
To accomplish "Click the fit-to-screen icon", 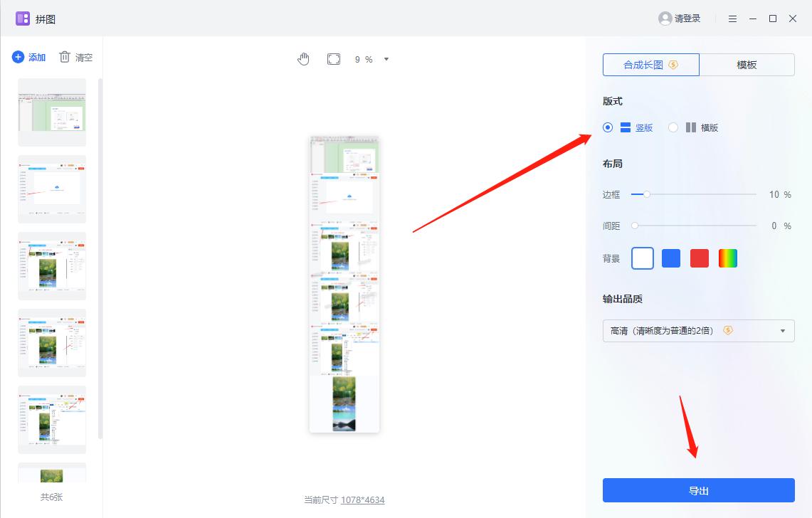I will point(334,59).
